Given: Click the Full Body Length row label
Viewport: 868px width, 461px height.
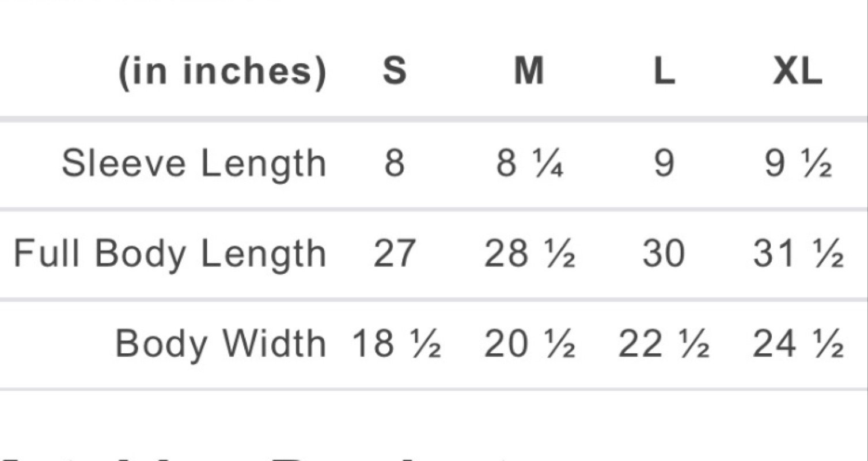Looking at the screenshot, I should click(170, 254).
